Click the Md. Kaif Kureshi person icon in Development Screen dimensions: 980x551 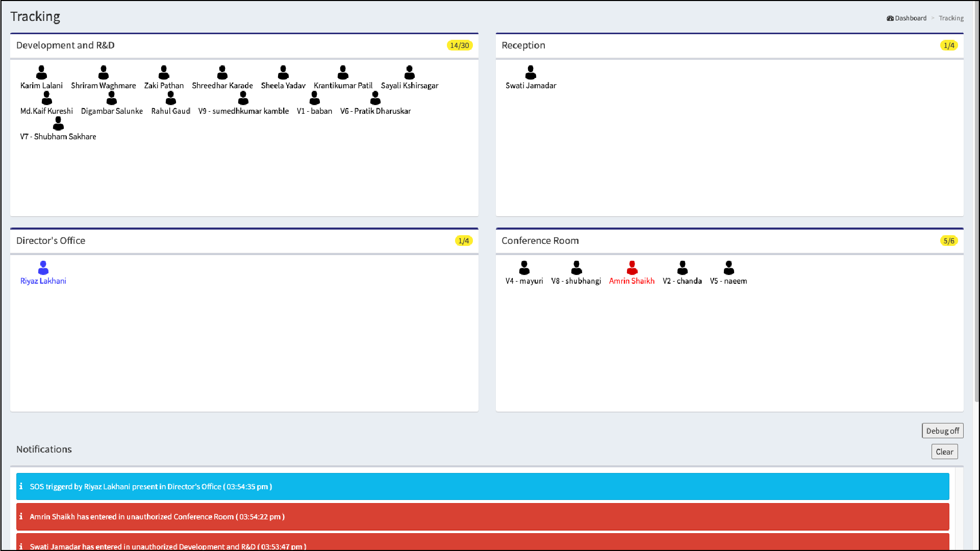tap(46, 97)
